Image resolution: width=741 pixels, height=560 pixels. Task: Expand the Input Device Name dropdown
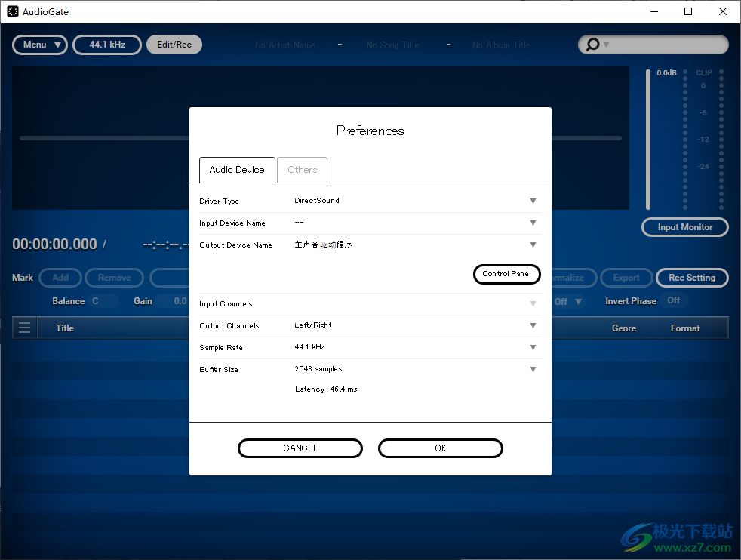pyautogui.click(x=533, y=223)
